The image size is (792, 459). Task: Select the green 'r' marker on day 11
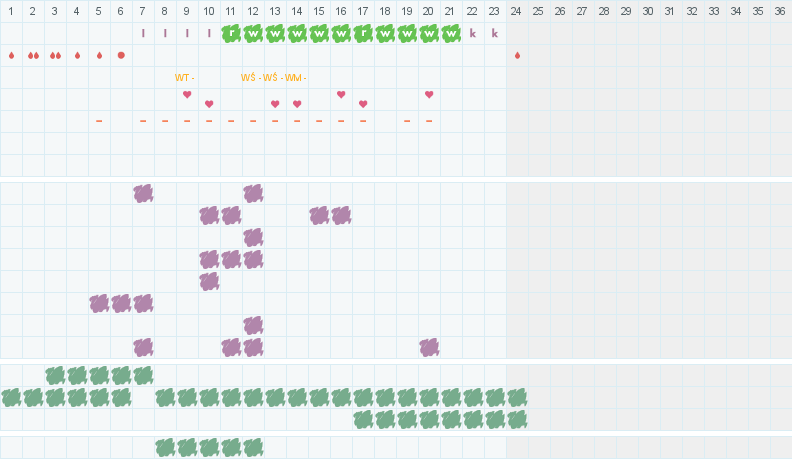[x=231, y=33]
